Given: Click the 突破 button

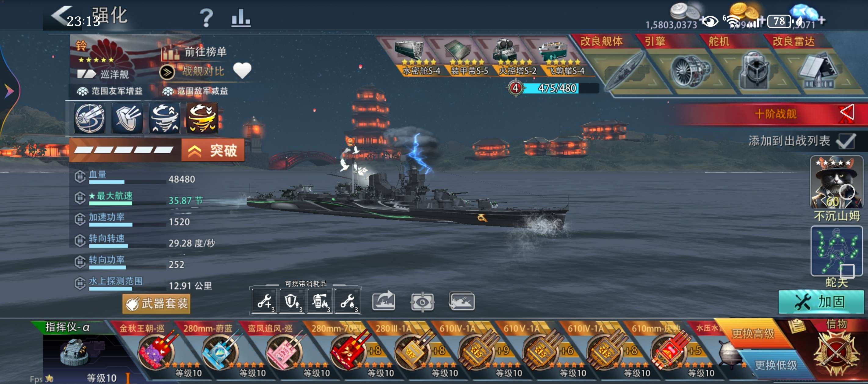Looking at the screenshot, I should pos(213,150).
